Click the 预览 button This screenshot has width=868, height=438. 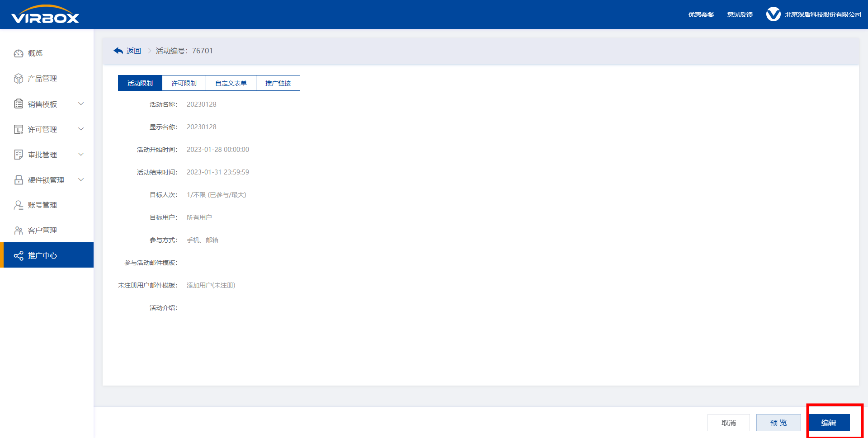point(778,423)
